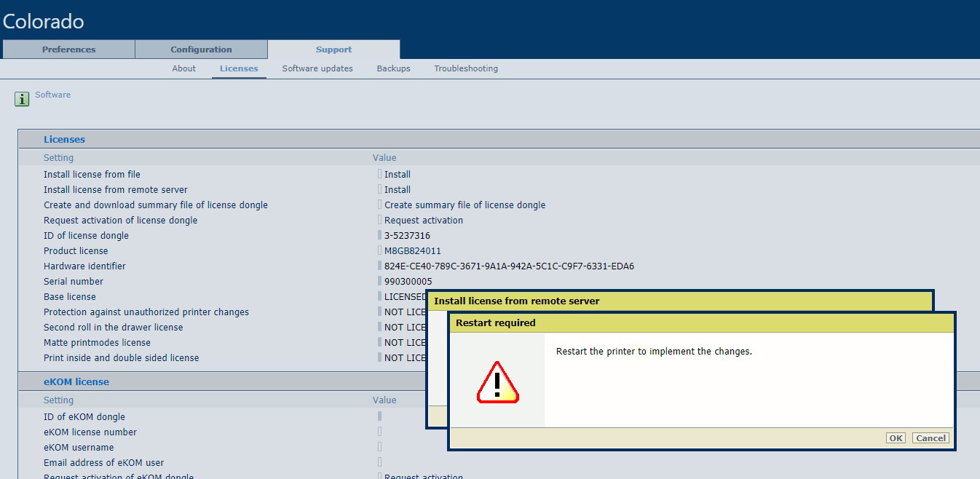Click the Software breadcrumb link
The image size is (980, 479).
click(53, 95)
